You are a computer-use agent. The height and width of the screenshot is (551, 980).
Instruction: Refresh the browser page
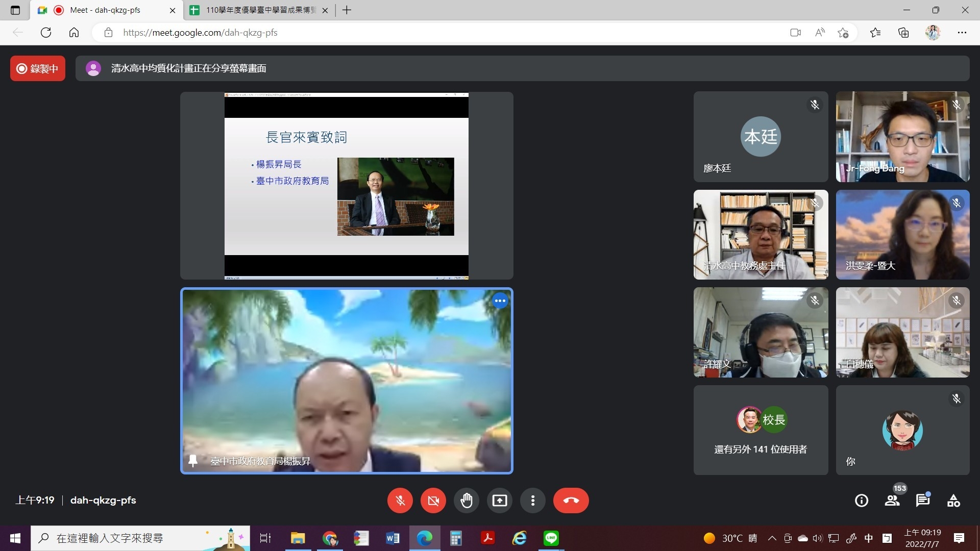coord(46,33)
